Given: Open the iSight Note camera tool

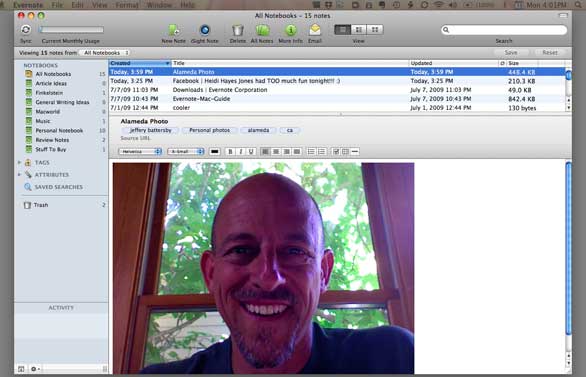Looking at the screenshot, I should (x=205, y=30).
